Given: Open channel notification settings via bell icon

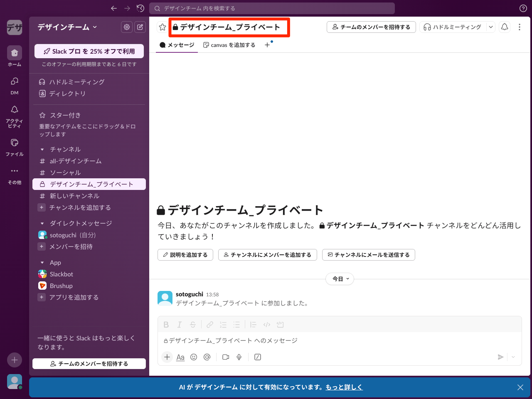Looking at the screenshot, I should click(x=505, y=27).
